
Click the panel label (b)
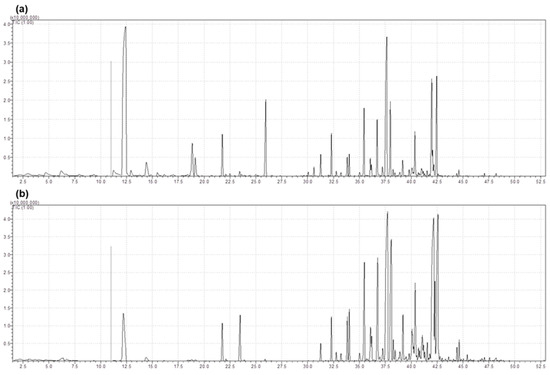tap(21, 194)
